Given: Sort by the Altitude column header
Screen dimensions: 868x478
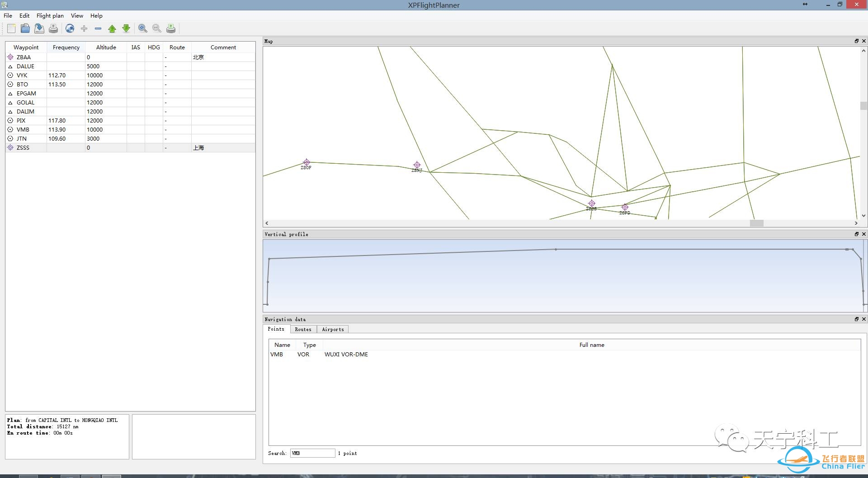Looking at the screenshot, I should 106,47.
